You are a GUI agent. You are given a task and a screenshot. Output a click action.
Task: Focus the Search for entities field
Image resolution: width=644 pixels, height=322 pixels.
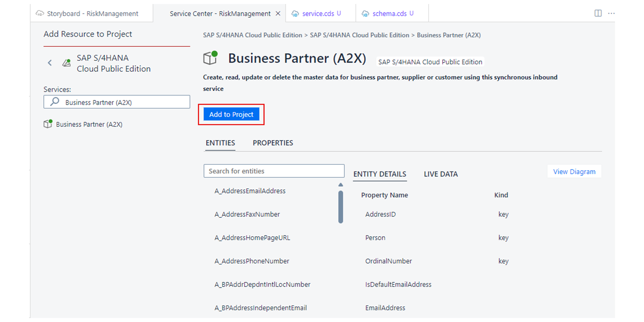click(274, 171)
